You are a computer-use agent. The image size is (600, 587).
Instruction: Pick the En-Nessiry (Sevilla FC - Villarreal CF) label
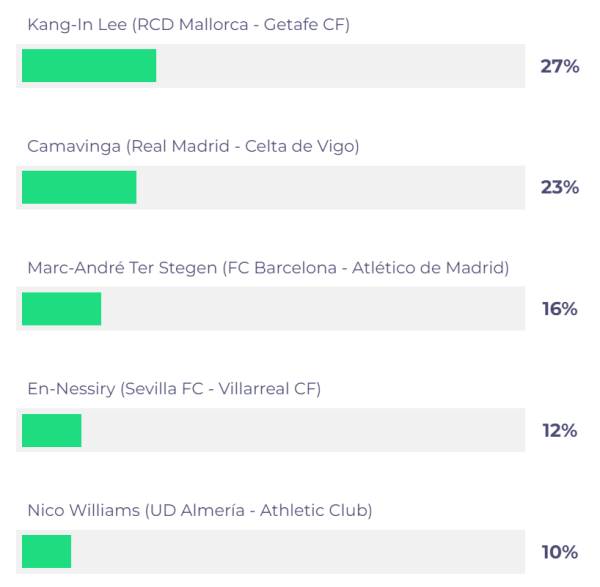tap(174, 389)
